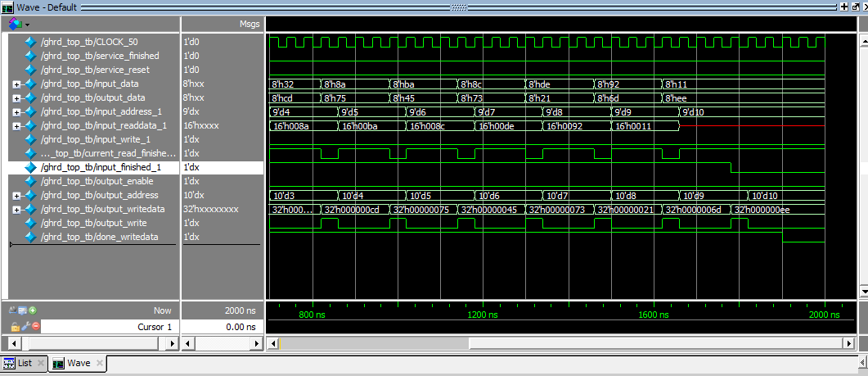Expand the input_data bus signal
Screen dimensions: 868x376
(x=16, y=84)
